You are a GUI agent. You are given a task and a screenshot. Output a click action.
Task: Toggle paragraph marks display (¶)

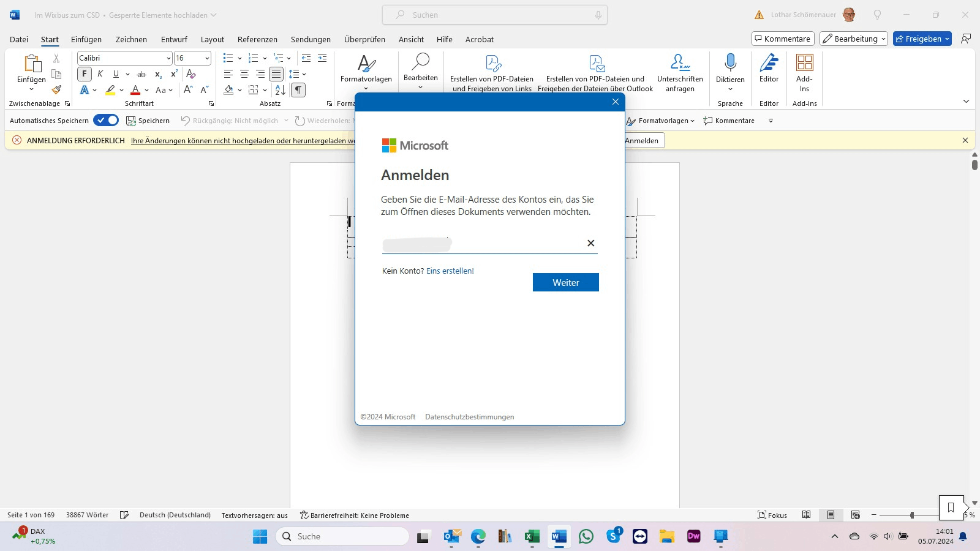click(x=298, y=90)
